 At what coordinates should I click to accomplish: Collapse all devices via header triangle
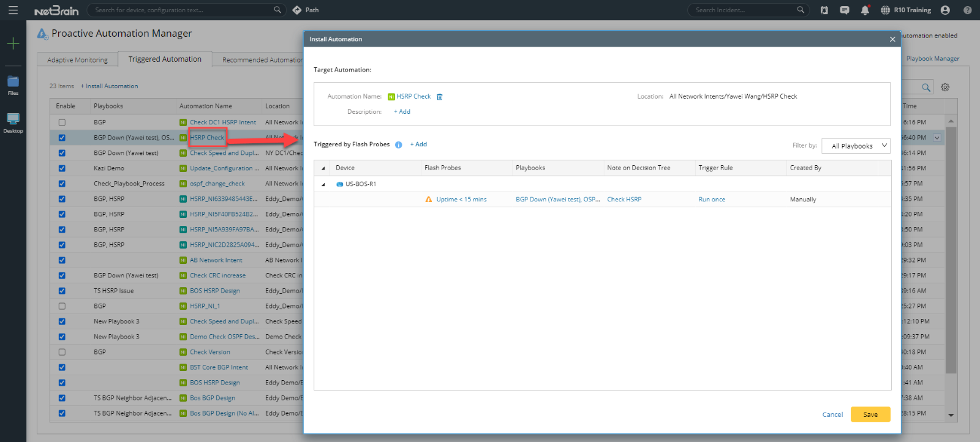point(323,168)
